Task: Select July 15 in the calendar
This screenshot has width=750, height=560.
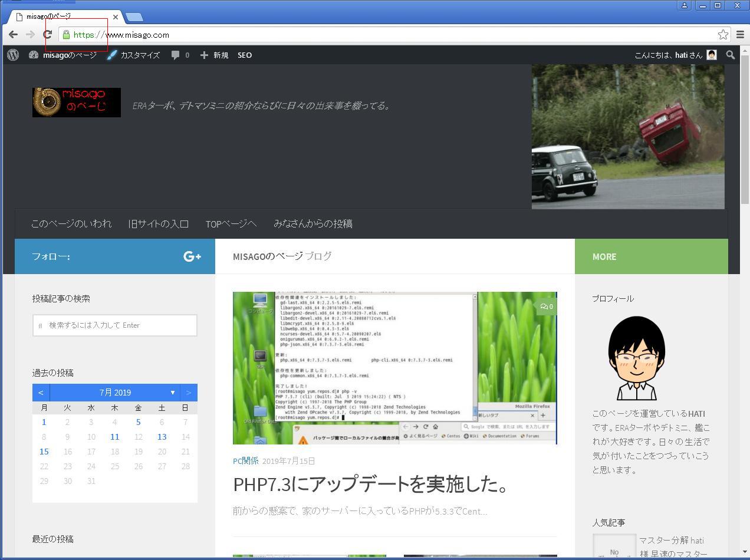Action: 44,452
